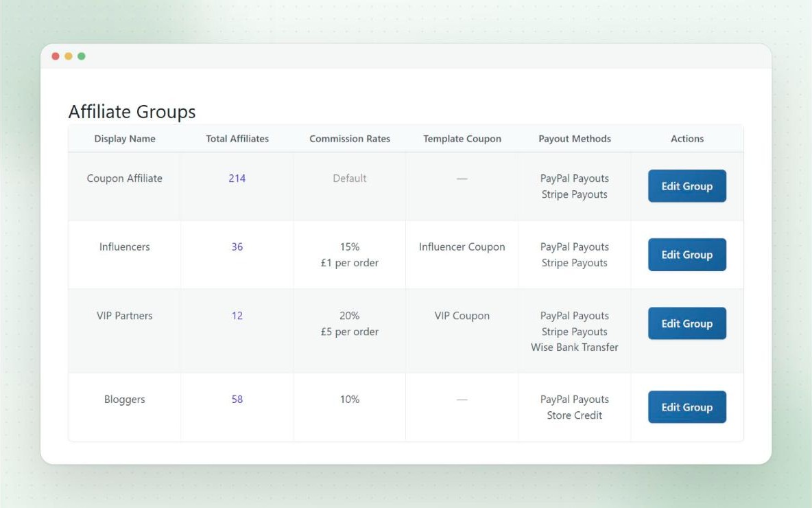The image size is (812, 508).
Task: Open the 12 affiliates link for VIP Partners
Action: point(237,316)
